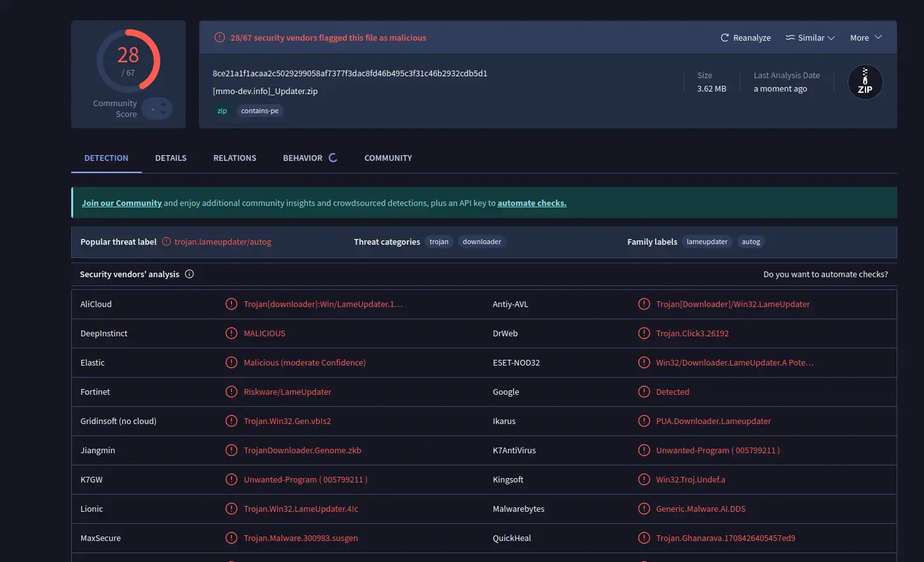
Task: Click the DeepInstinct detection warning icon
Action: pyautogui.click(x=231, y=333)
